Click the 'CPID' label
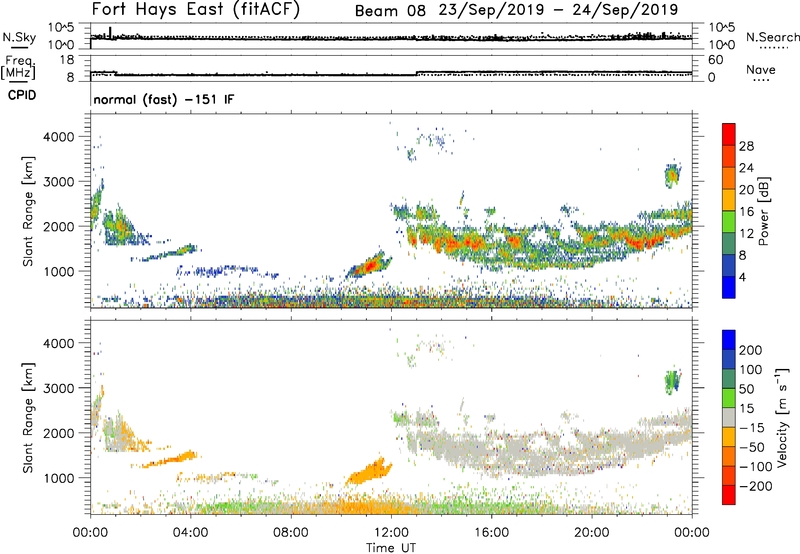800x554 pixels. pyautogui.click(x=22, y=95)
